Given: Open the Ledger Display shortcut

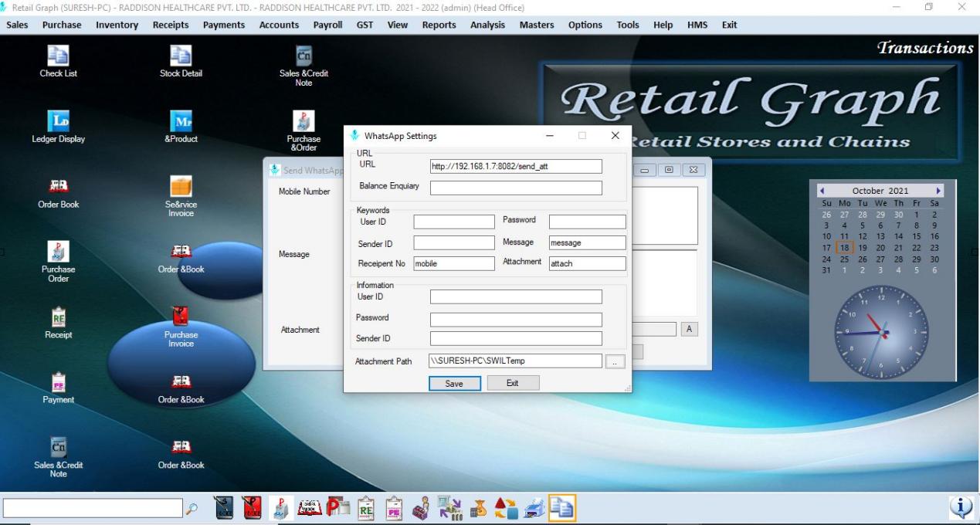Looking at the screenshot, I should (x=59, y=127).
